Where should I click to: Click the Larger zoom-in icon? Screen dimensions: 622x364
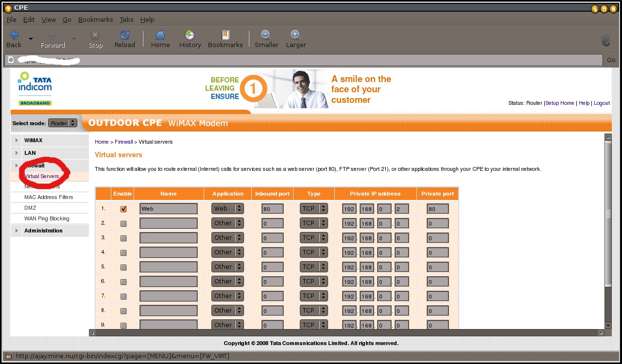coord(296,35)
